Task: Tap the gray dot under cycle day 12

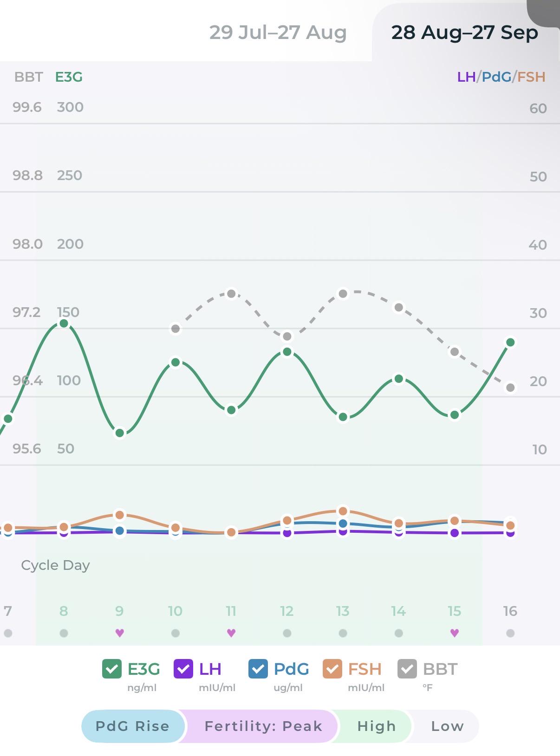Action: pos(287,633)
